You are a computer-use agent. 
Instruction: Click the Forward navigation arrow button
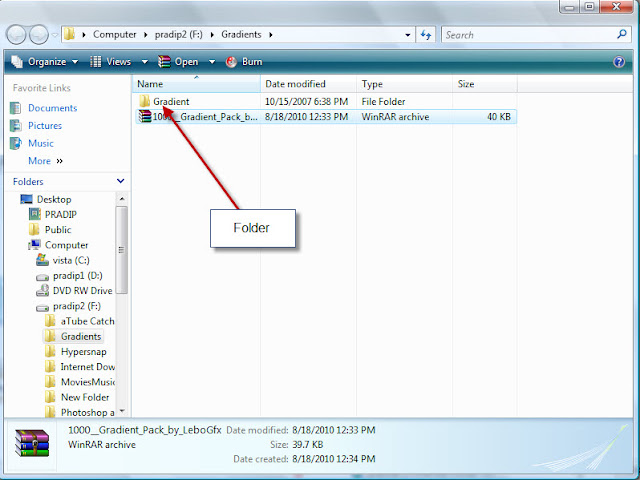tap(39, 35)
